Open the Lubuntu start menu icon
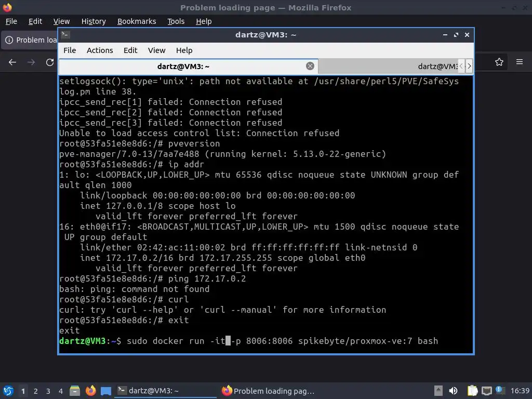This screenshot has width=532, height=399. [8, 391]
